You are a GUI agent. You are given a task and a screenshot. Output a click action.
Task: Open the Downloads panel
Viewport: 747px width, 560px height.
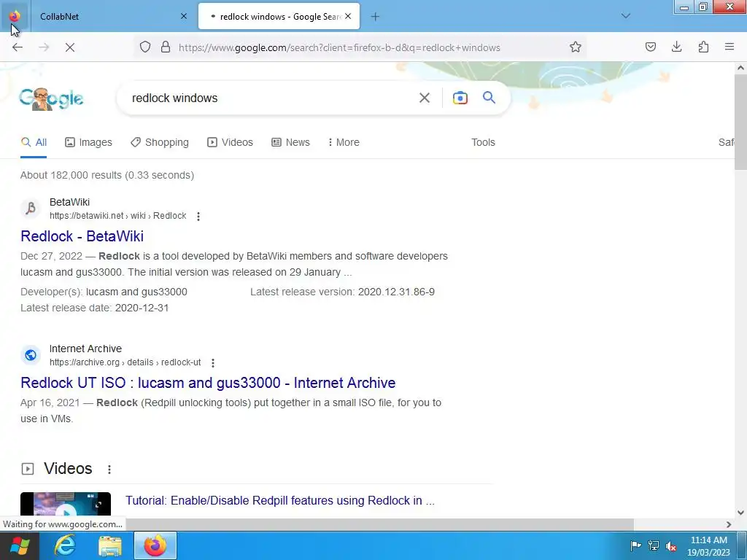coord(676,47)
